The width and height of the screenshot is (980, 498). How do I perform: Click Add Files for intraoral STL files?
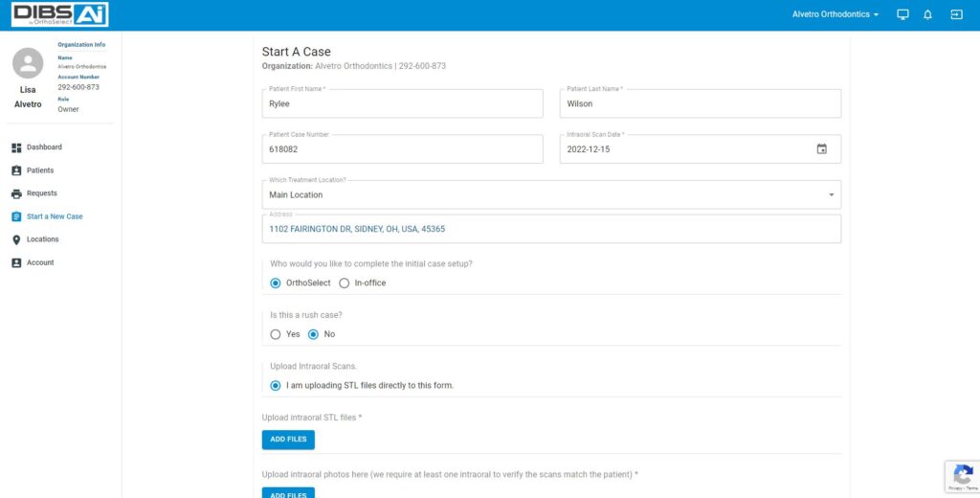288,440
